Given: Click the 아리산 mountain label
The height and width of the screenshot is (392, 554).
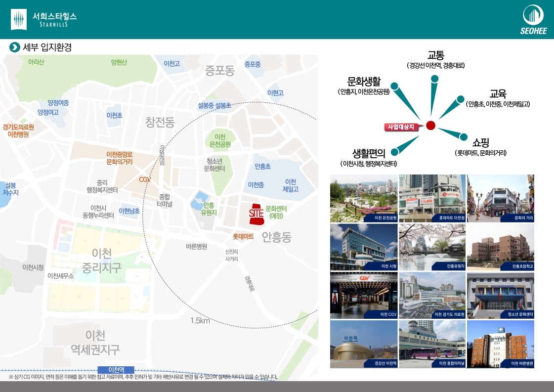Looking at the screenshot, I should pos(36,62).
